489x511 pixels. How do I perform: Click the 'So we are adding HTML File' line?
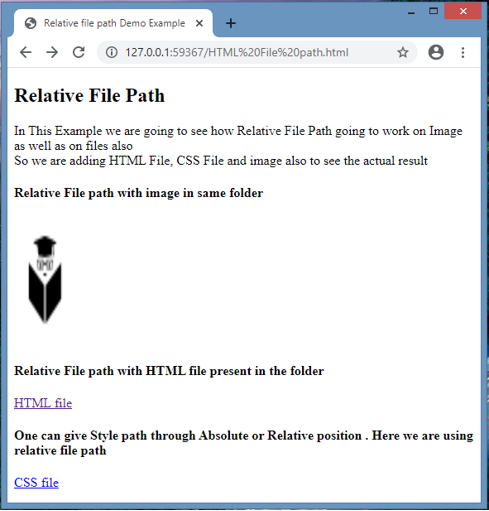click(x=221, y=161)
